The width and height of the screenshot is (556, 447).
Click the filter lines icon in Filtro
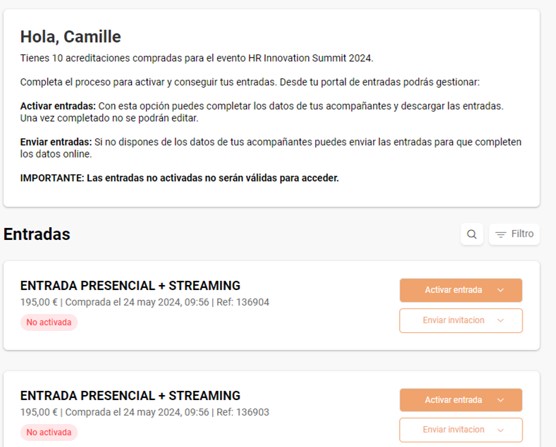pos(500,234)
